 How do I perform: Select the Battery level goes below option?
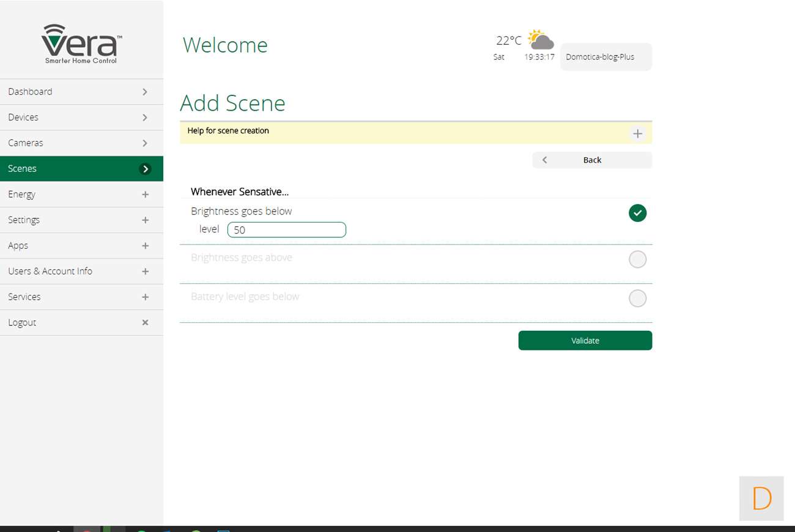click(x=637, y=298)
